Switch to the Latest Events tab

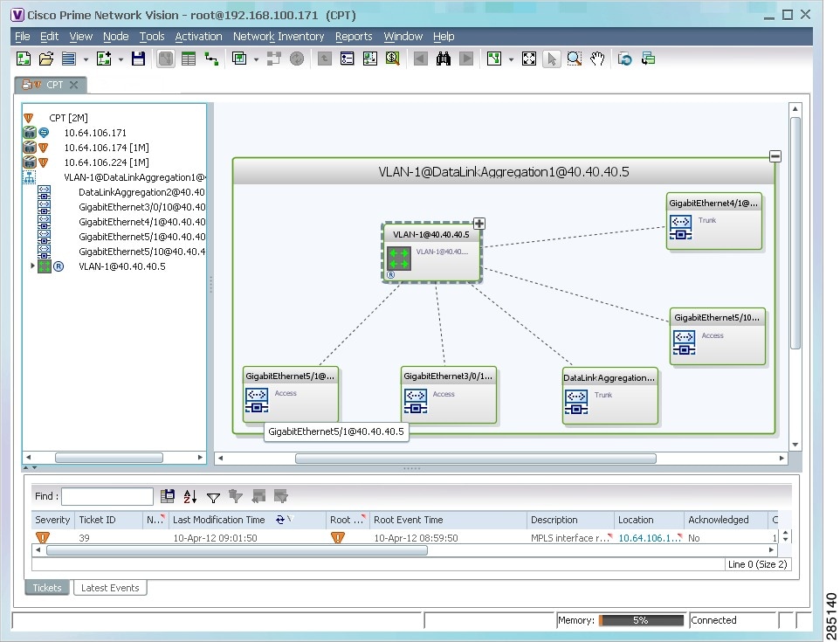[110, 588]
